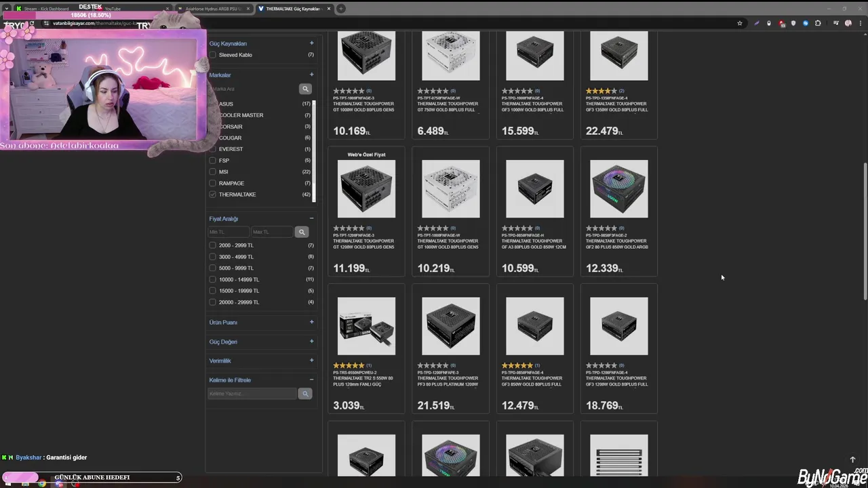Open the white Toughpower GT 1000W thumbnail at 10.219 TL
868x488 pixels.
[450, 188]
